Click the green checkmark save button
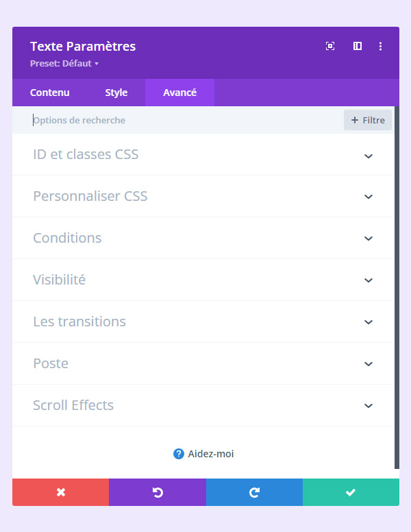Screen dimensions: 411x532 (351, 492)
